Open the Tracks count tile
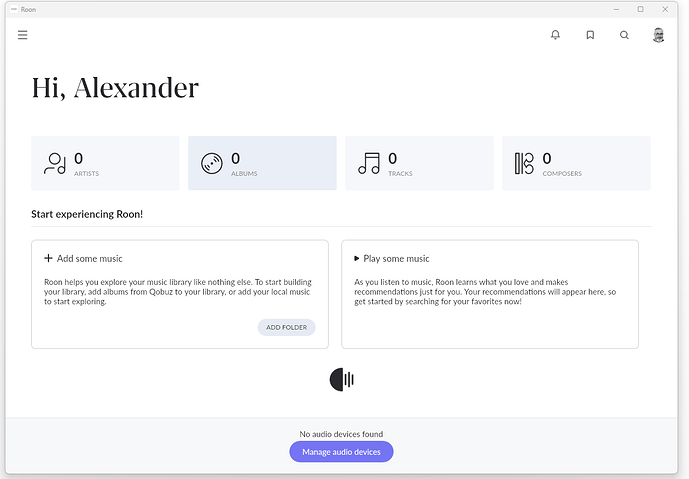689x479 pixels. pyautogui.click(x=419, y=163)
